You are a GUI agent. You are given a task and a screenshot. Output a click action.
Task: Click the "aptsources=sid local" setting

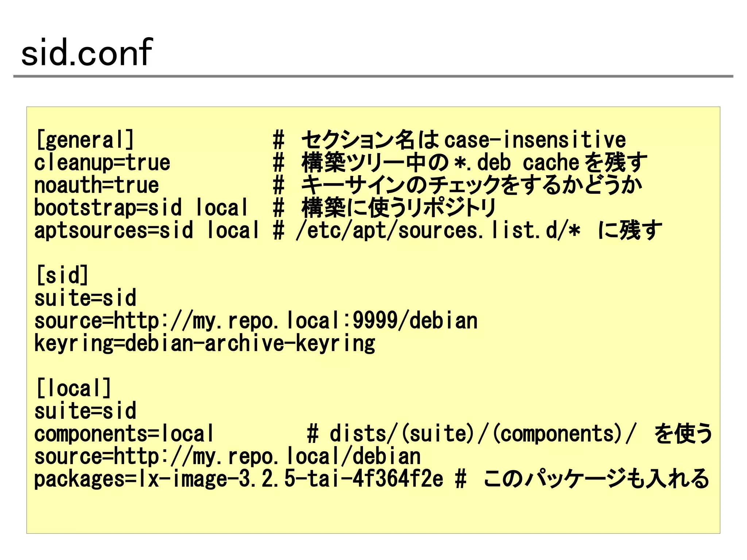tap(147, 230)
